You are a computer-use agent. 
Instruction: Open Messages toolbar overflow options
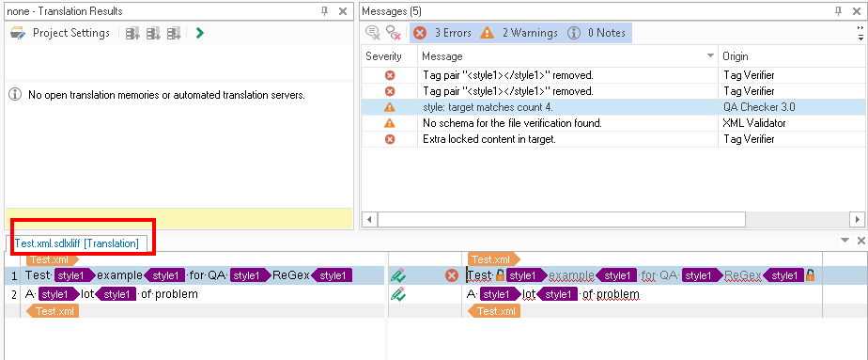click(860, 33)
